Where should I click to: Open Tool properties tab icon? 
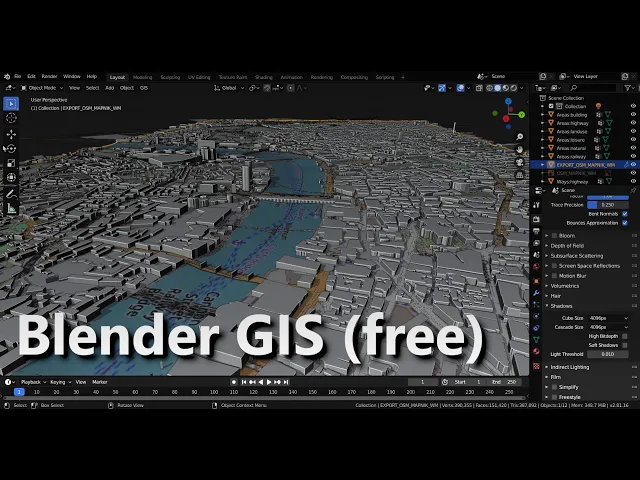(536, 204)
